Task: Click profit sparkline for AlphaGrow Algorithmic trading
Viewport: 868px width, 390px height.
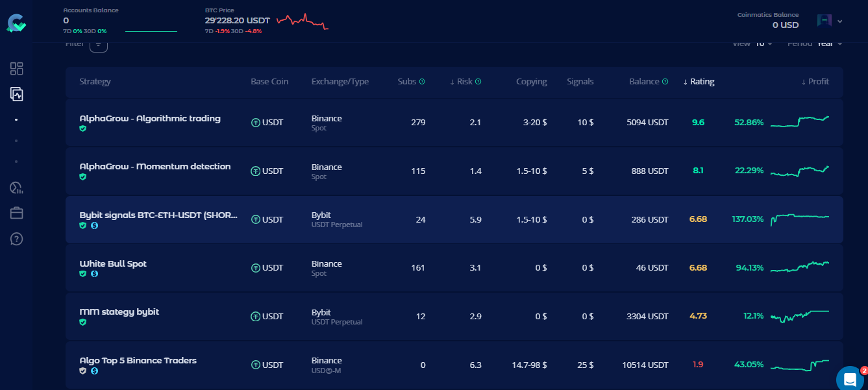Action: click(800, 122)
